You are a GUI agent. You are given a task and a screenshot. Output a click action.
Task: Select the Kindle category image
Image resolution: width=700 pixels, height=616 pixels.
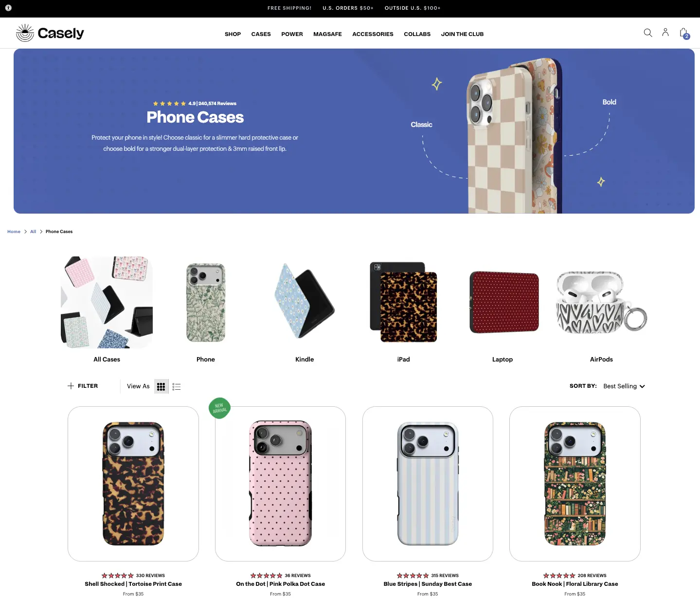tap(305, 302)
